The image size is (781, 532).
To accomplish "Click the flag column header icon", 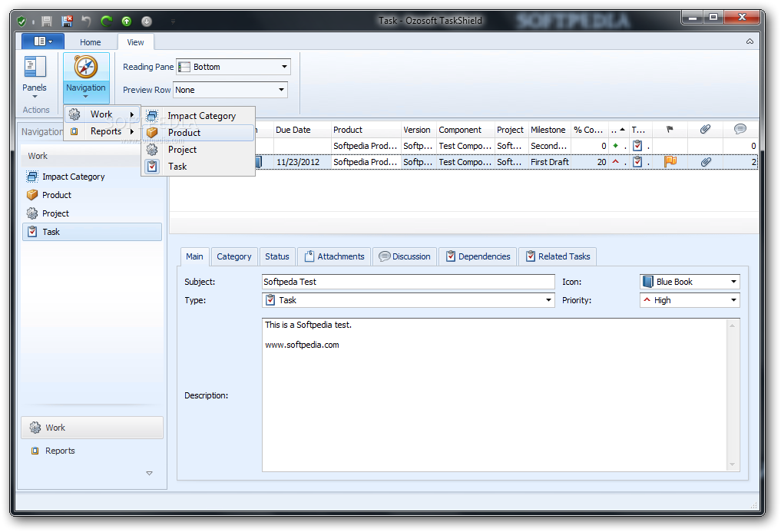I will [x=670, y=130].
